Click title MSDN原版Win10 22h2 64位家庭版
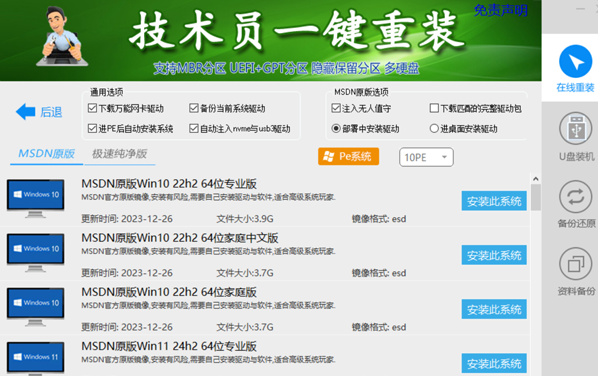The width and height of the screenshot is (598, 376). tap(169, 292)
